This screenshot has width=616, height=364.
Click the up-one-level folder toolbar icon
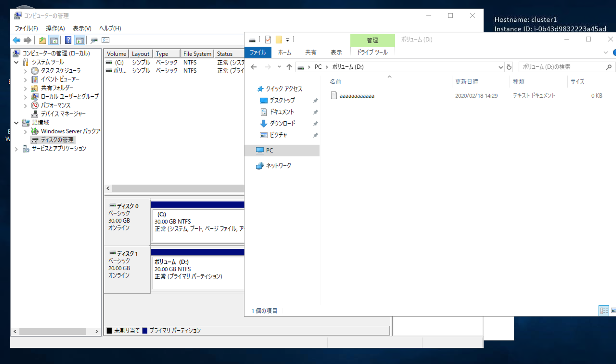[x=42, y=40]
